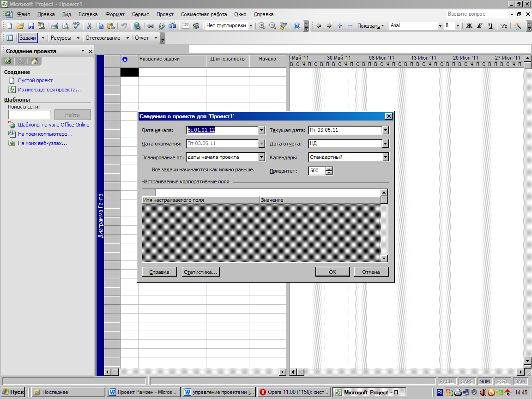The image size is (532, 399).
Task: Open the Календарь Стандартный dropdown
Action: coord(386,157)
